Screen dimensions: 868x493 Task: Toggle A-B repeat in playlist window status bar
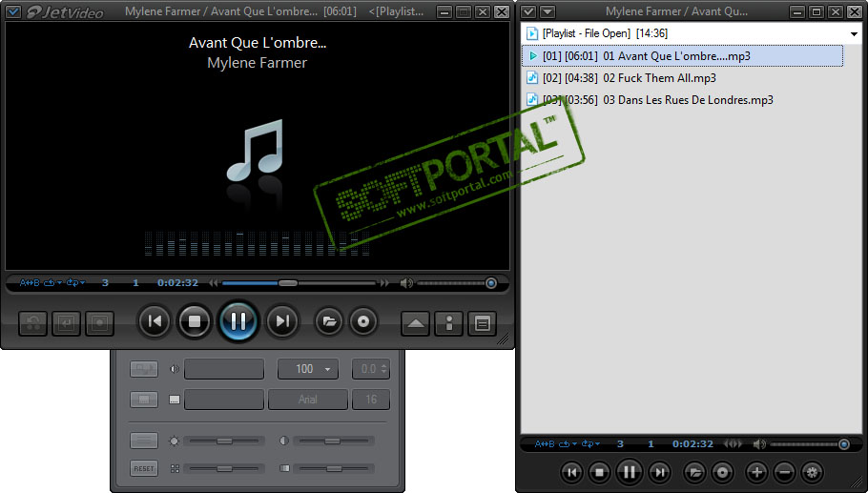545,443
